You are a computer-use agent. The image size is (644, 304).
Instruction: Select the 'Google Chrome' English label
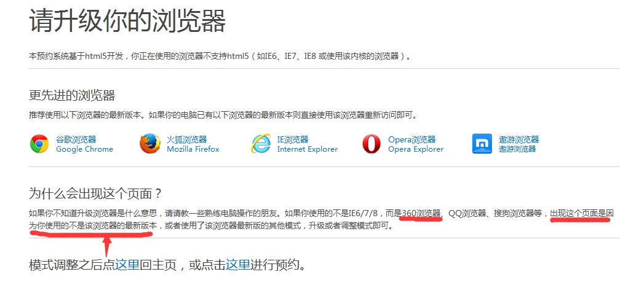84,149
